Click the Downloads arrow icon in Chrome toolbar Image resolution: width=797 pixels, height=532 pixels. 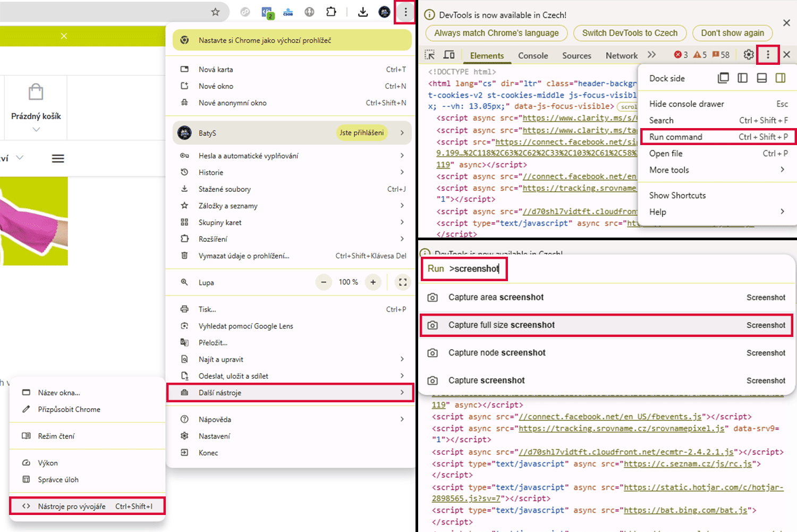coord(363,12)
